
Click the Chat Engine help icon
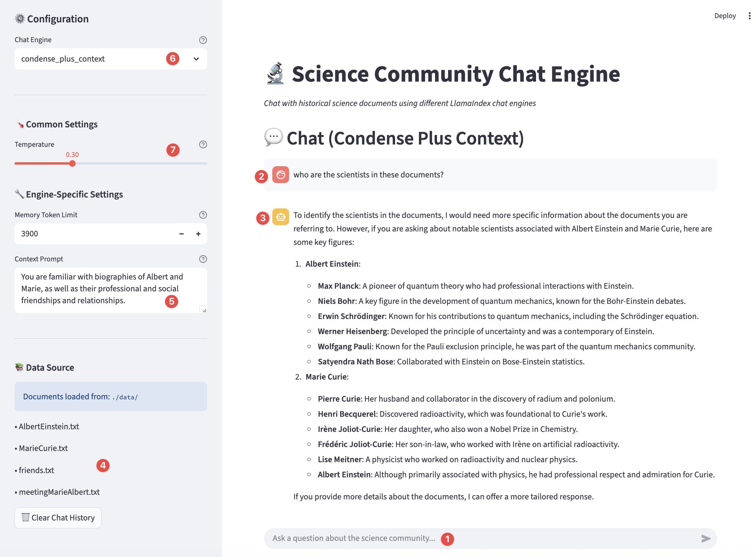pyautogui.click(x=202, y=40)
